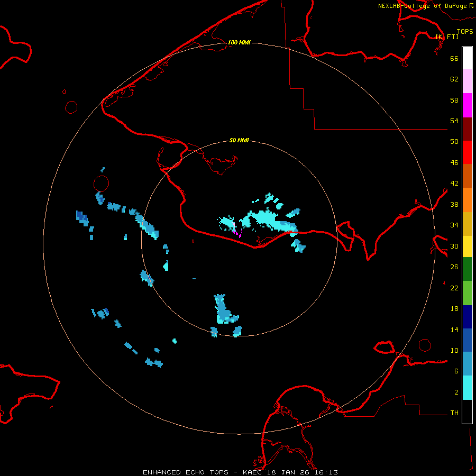This screenshot has width=476, height=476.
Task: Pick the gold legend swatch
Action: [467, 224]
